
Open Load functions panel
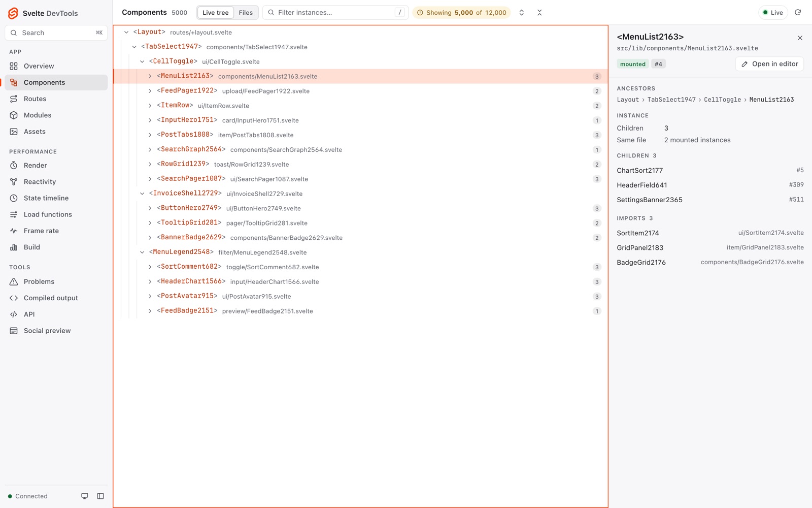coord(56,214)
